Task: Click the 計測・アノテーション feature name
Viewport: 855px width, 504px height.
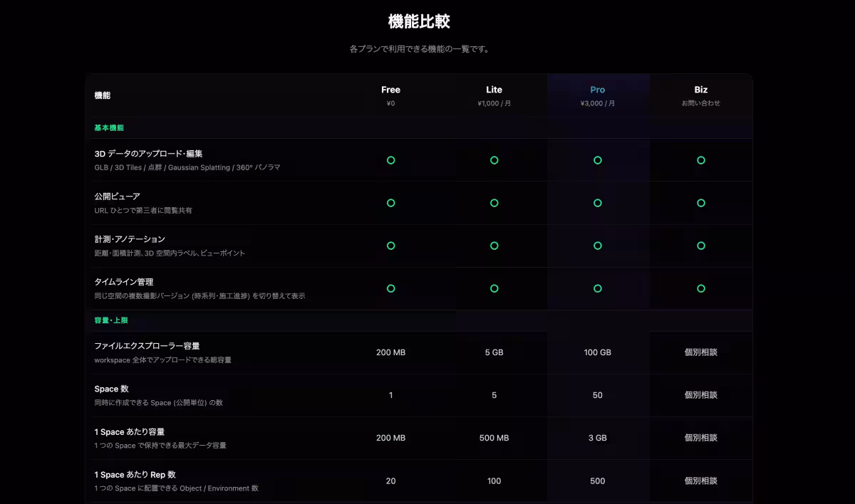Action: pos(130,239)
